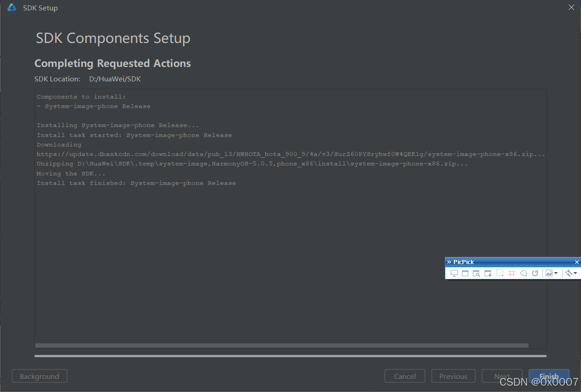
Task: Click the log area horizontal scrollbar
Action: [x=281, y=345]
